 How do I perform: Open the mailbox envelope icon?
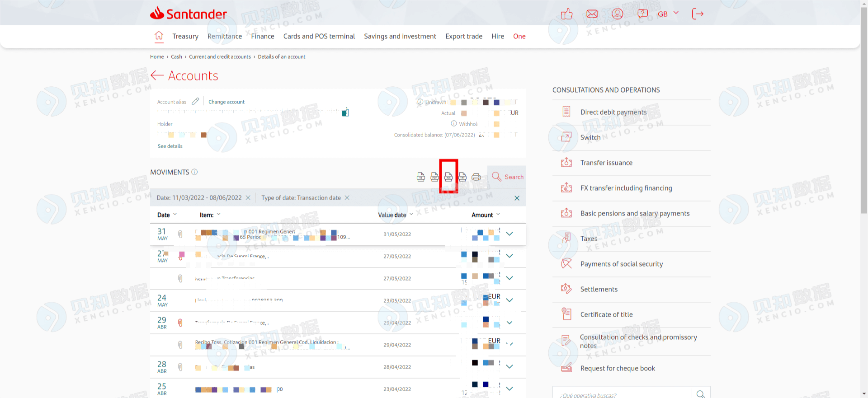point(592,14)
